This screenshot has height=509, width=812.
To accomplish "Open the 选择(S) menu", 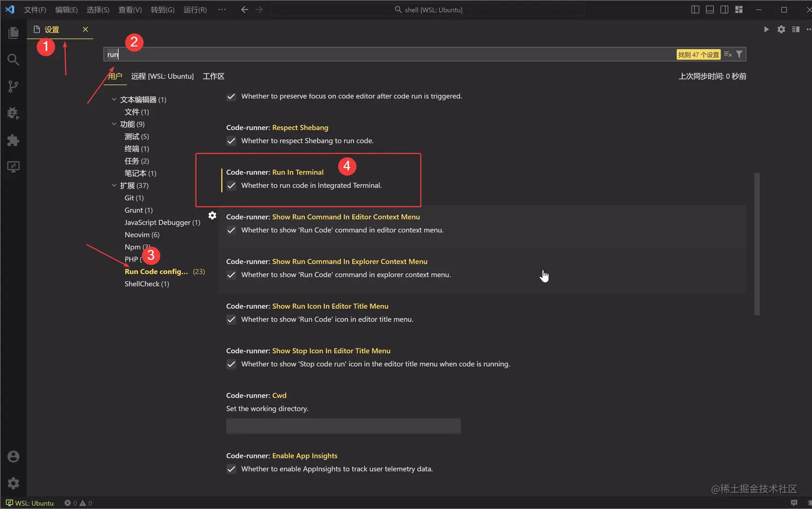I will click(98, 10).
